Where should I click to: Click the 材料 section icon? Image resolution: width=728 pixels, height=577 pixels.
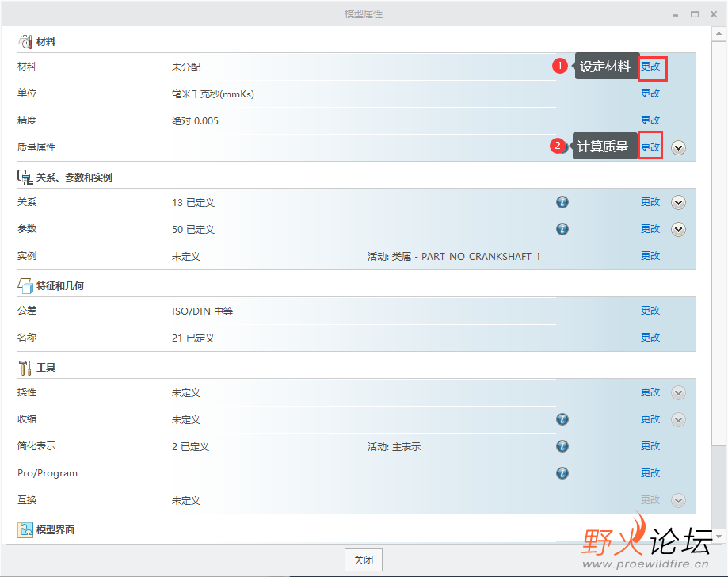(25, 42)
